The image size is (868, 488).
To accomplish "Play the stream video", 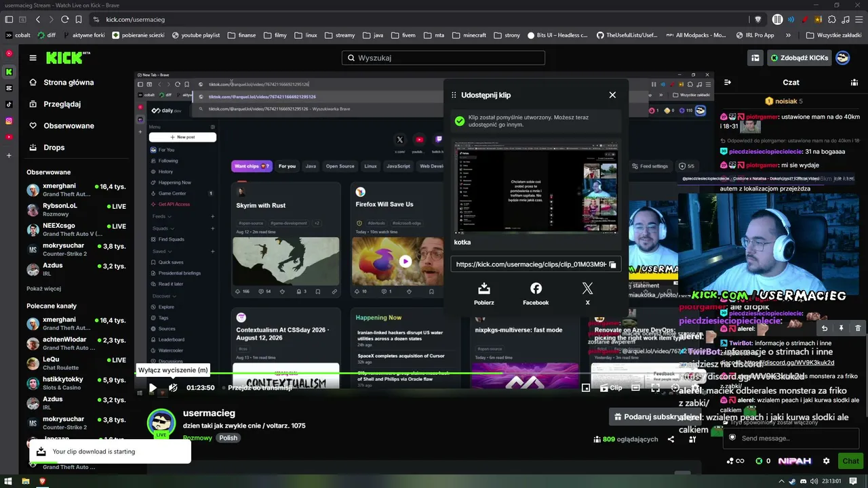I will pyautogui.click(x=153, y=388).
